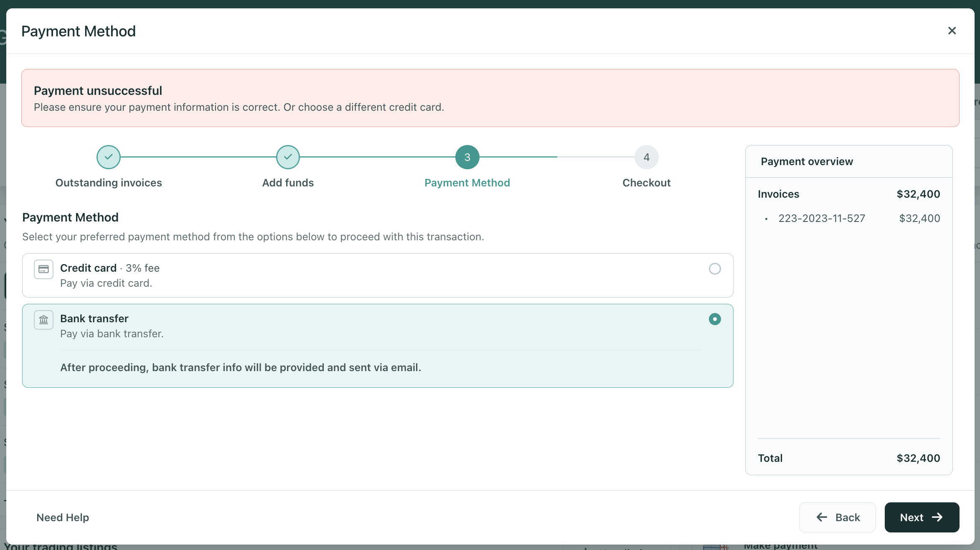Select invoice 223-2023-11-527 in Payment overview
Viewport: 980px width, 550px height.
pos(821,218)
